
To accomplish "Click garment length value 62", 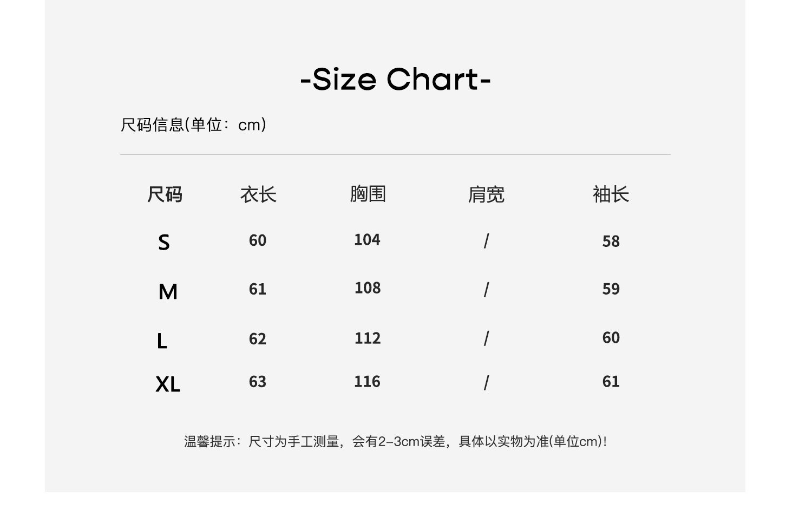I will [258, 339].
